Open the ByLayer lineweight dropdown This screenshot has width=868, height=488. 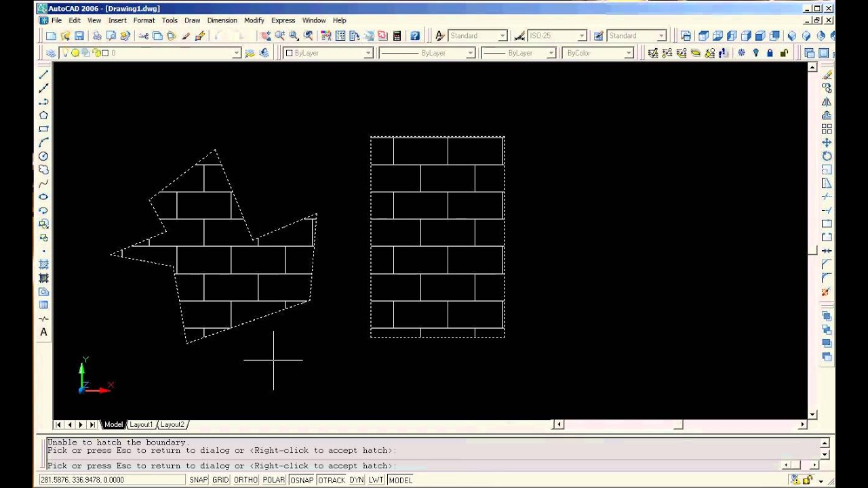point(551,53)
